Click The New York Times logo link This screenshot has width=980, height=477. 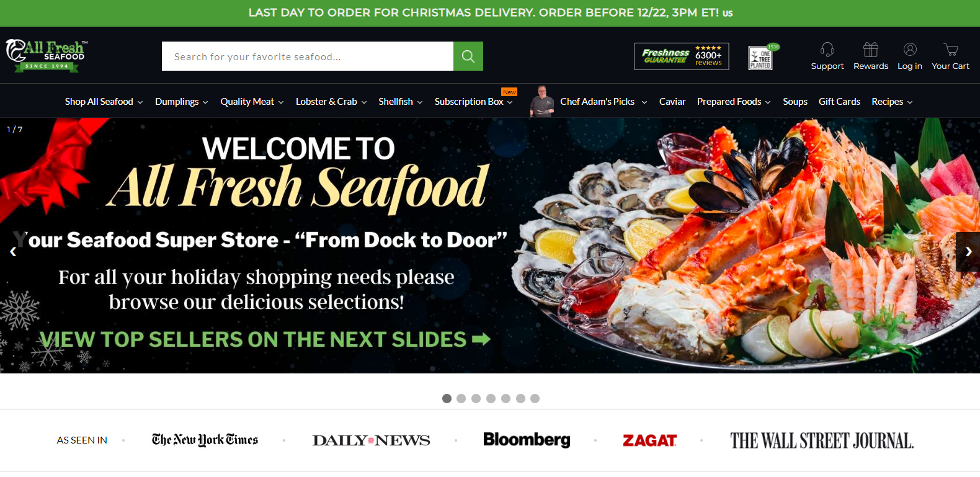(x=205, y=440)
